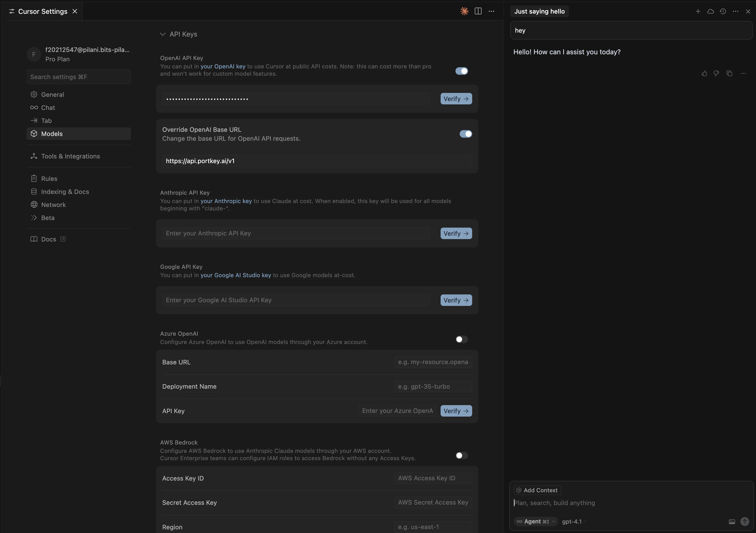Click the Search settings field
This screenshot has height=533, width=756.
coord(79,77)
